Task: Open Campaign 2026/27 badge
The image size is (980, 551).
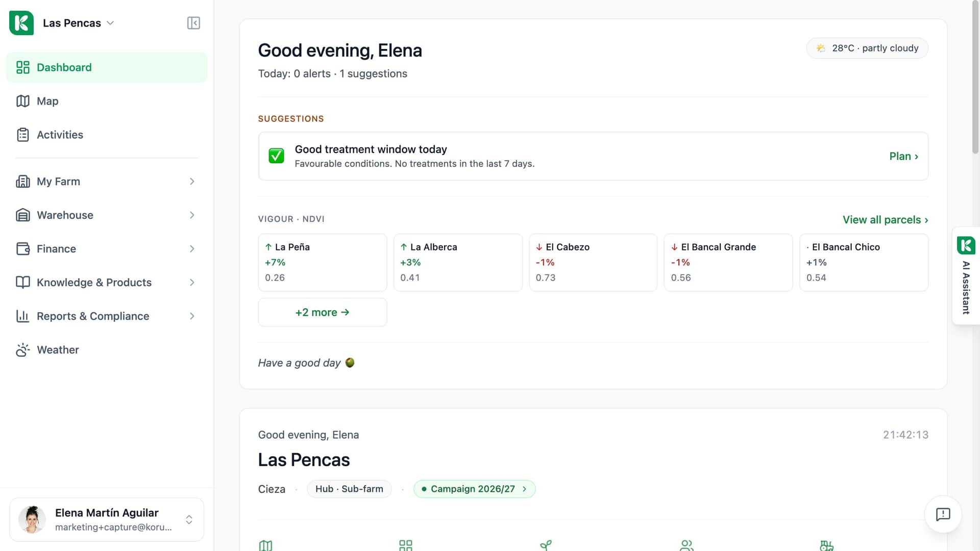Action: [x=474, y=489]
